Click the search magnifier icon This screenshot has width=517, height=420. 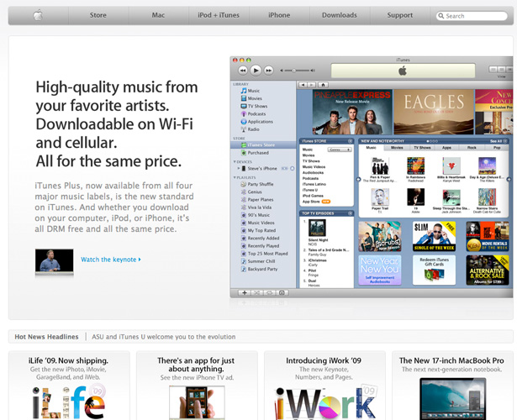coord(441,16)
